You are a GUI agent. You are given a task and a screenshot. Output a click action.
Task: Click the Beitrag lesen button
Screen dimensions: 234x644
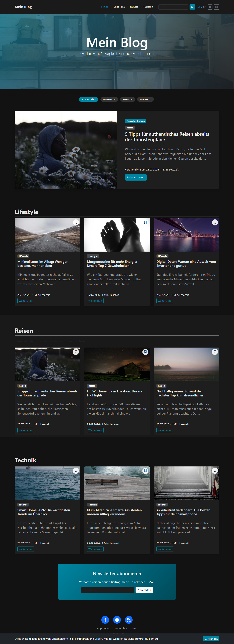[136, 177]
